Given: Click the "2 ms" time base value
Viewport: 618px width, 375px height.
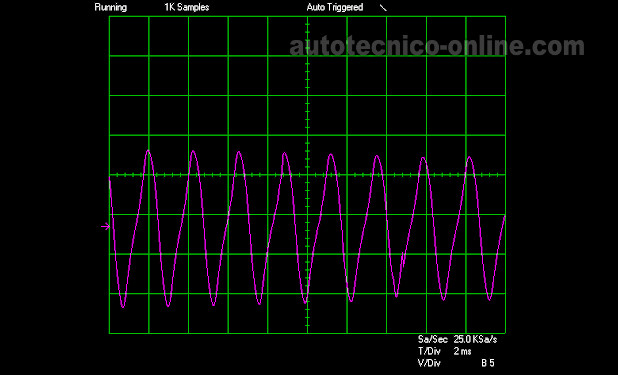Looking at the screenshot, I should pyautogui.click(x=462, y=351).
